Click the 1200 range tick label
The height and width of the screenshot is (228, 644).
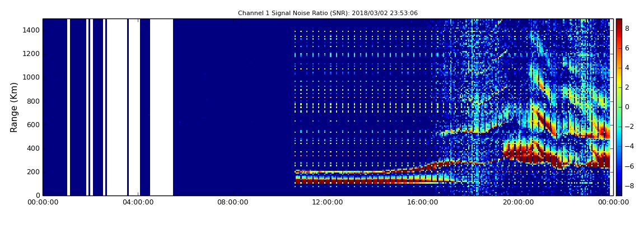pyautogui.click(x=31, y=54)
